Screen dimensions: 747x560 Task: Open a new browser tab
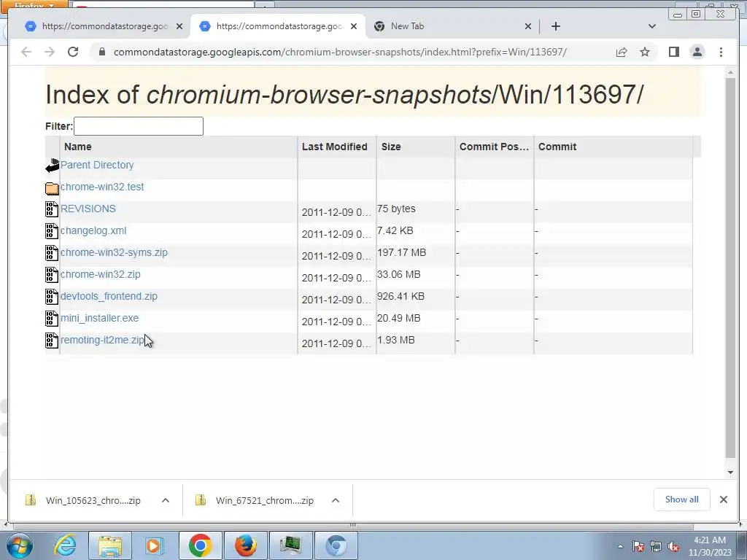555,26
